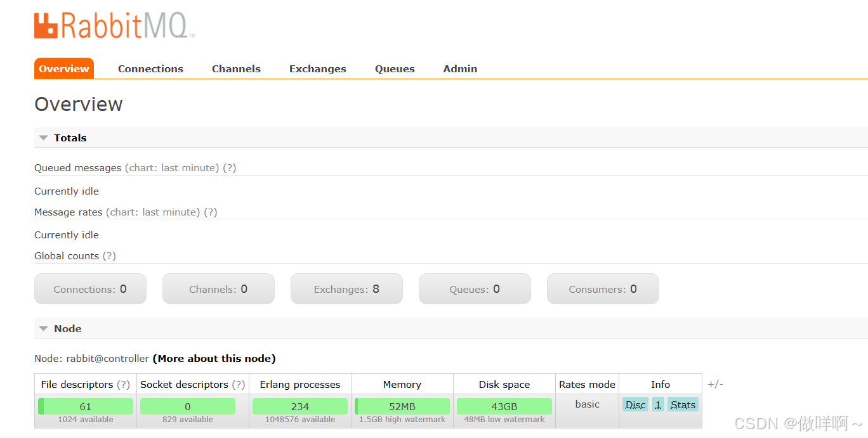
Task: Click the RabbitMQ logo
Action: click(114, 25)
